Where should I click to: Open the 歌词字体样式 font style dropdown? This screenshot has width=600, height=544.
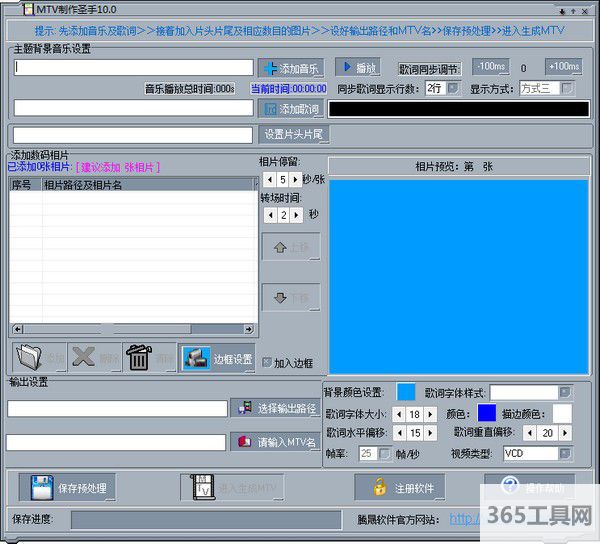point(565,392)
